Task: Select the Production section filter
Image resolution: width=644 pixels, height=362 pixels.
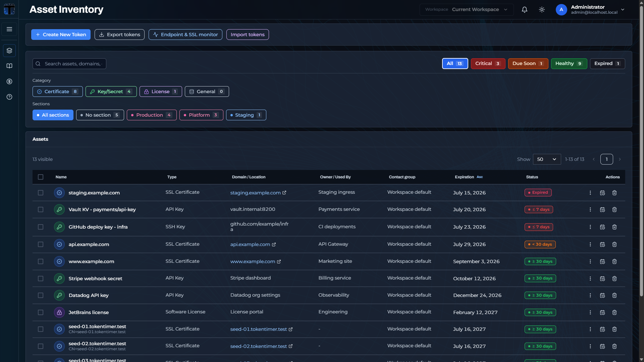Action: (x=152, y=115)
